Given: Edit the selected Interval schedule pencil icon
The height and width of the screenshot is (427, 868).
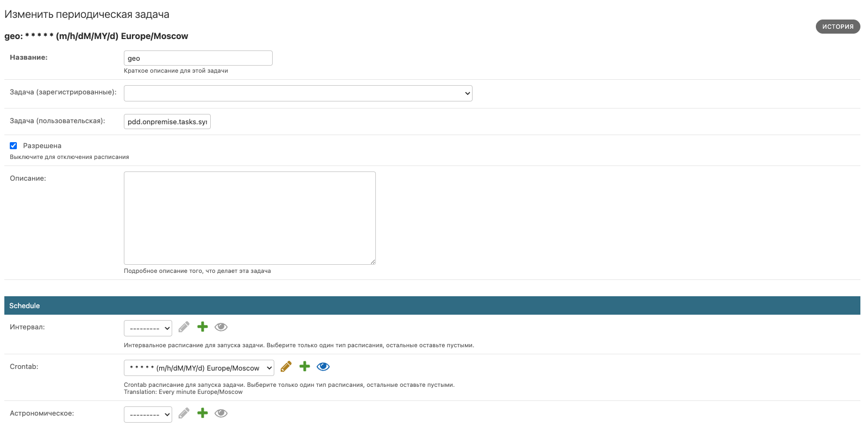Looking at the screenshot, I should point(184,327).
